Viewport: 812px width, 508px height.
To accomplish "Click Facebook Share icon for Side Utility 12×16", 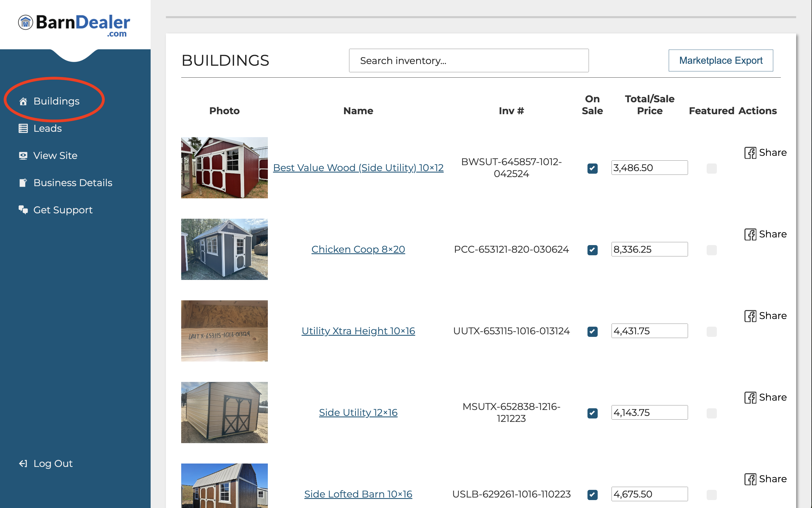I will tap(750, 398).
